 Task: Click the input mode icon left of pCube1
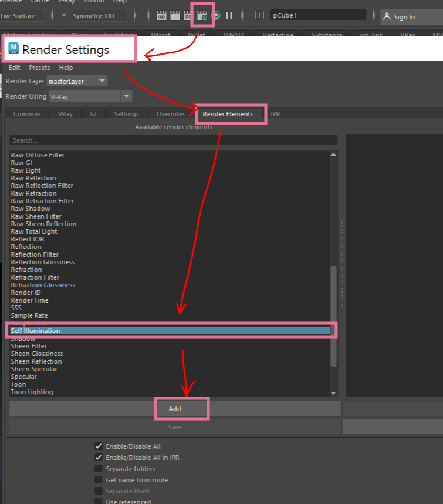point(259,15)
